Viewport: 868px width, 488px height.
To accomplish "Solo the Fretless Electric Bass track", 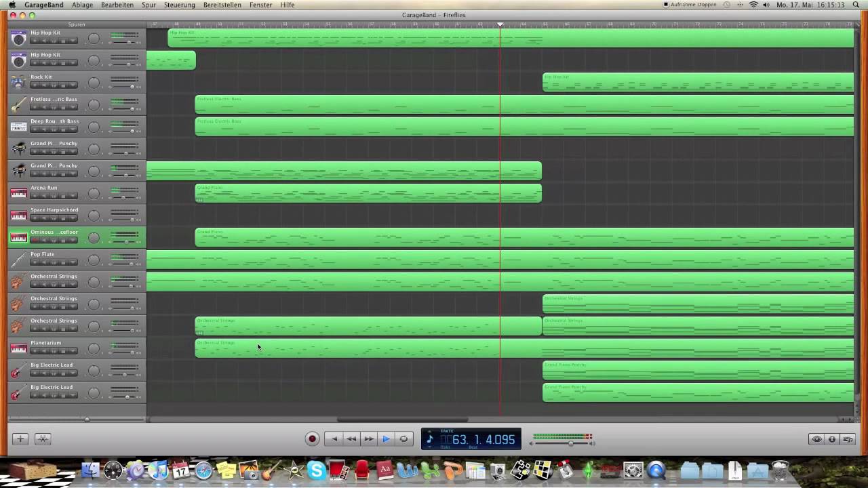I will 54,107.
